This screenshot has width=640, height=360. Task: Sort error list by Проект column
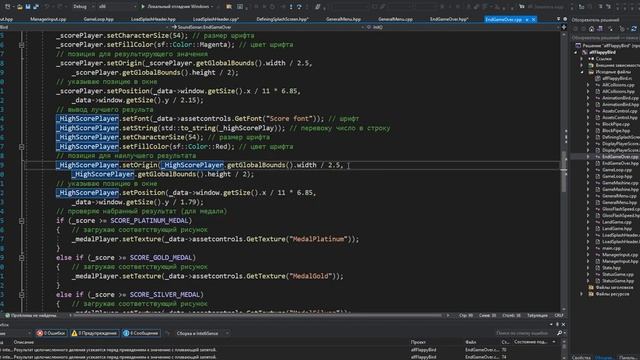click(x=418, y=342)
